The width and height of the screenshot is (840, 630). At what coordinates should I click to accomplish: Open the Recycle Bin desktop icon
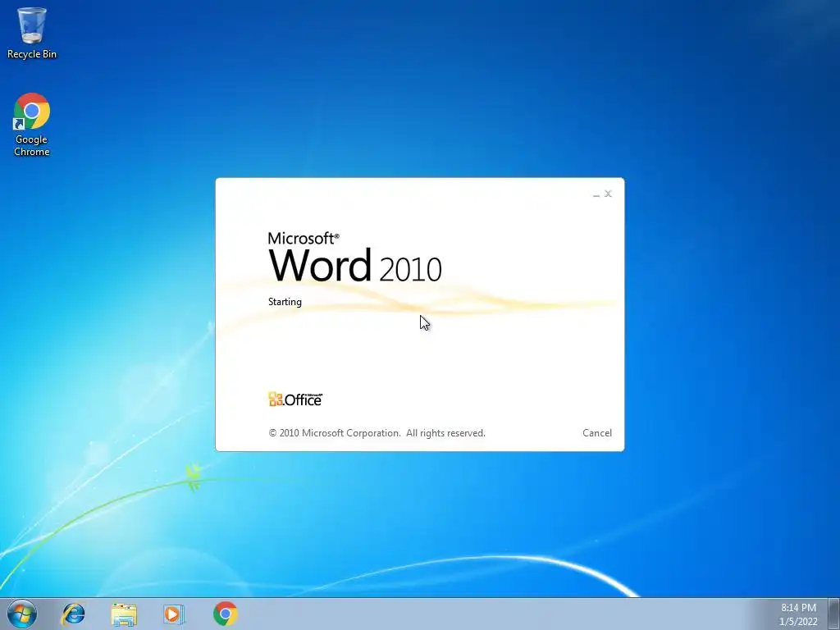32,33
